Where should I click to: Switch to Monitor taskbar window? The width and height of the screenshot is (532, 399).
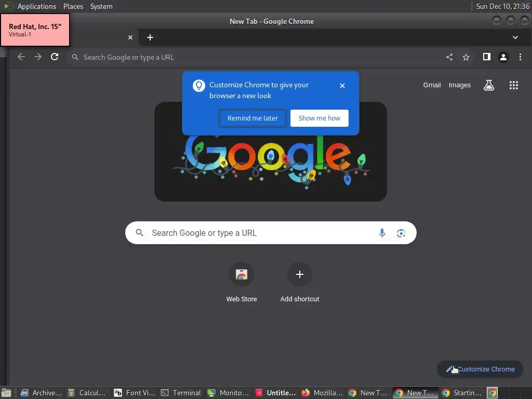coord(228,393)
